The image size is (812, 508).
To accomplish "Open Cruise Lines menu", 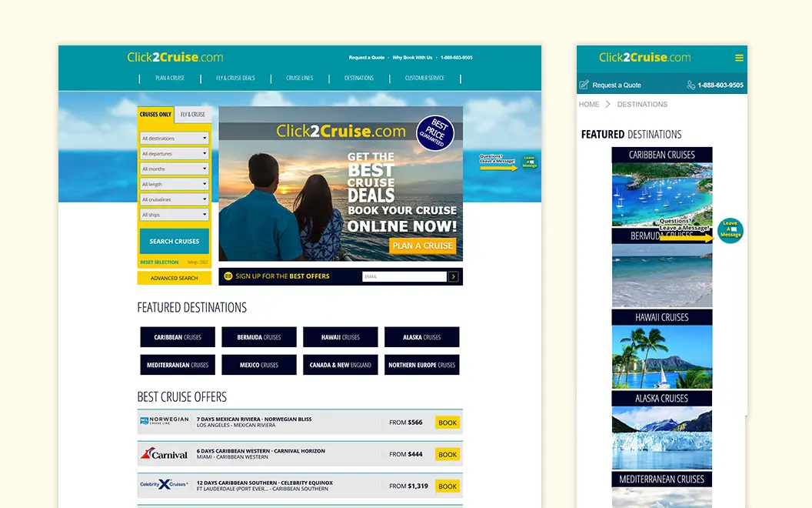I will 299,79.
